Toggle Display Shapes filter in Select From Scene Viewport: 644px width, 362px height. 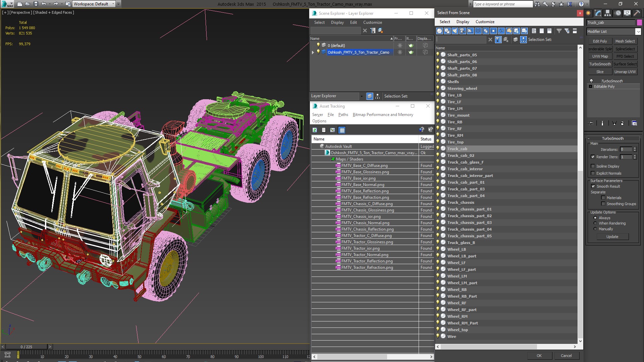click(x=447, y=31)
